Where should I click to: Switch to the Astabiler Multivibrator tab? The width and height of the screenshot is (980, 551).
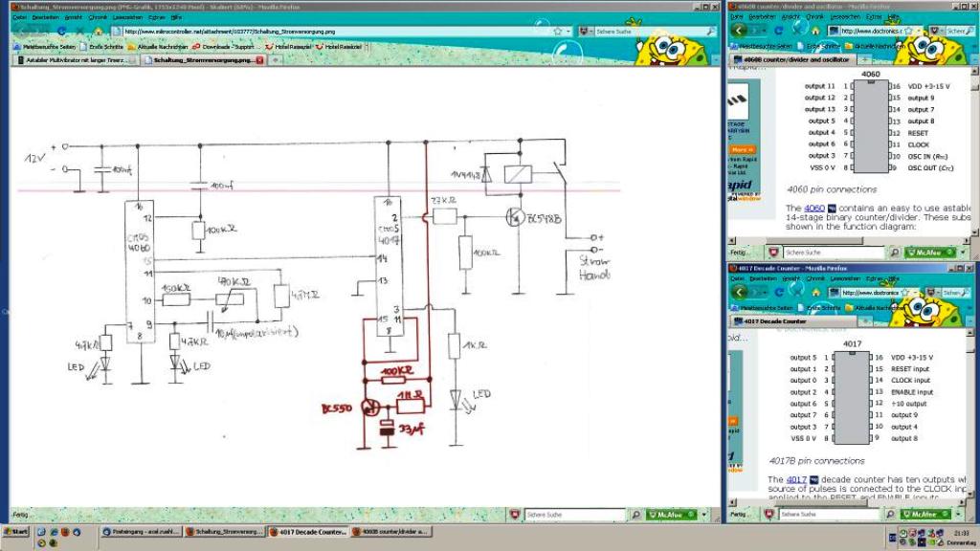pyautogui.click(x=75, y=60)
